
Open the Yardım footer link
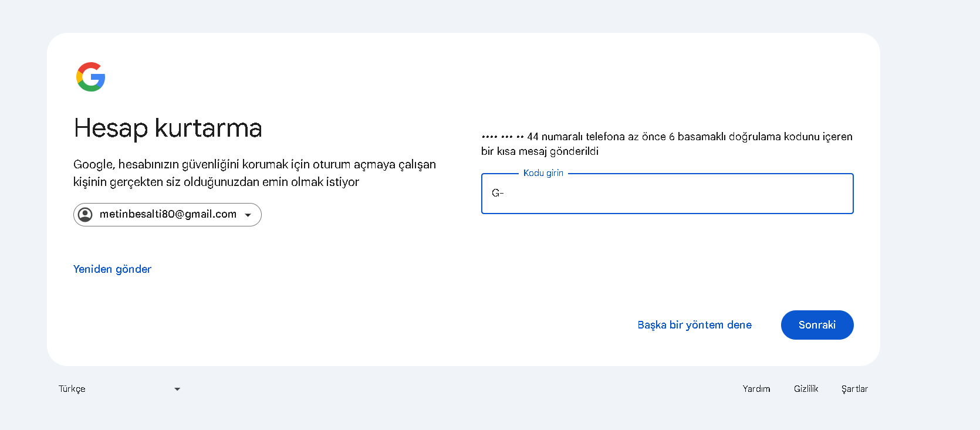pos(756,389)
